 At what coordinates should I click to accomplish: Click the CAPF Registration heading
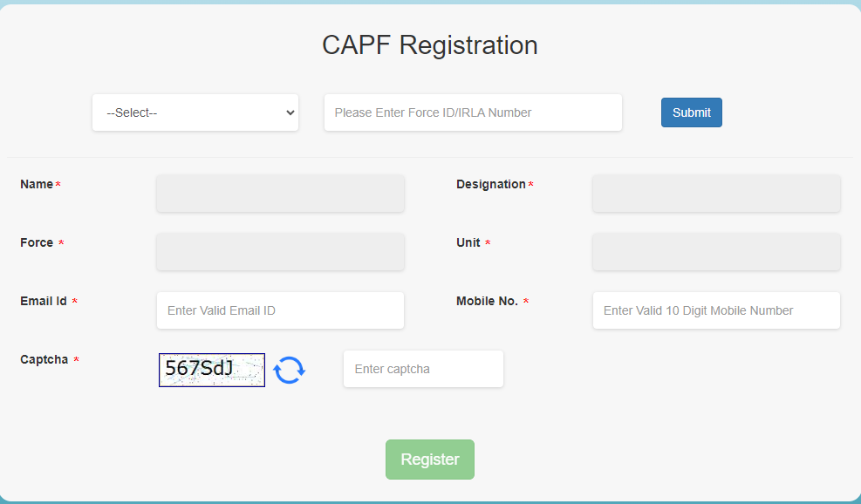(430, 45)
